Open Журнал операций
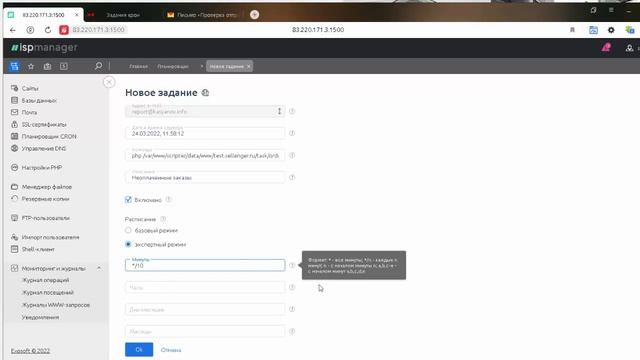This screenshot has height=360, width=640. (45, 280)
